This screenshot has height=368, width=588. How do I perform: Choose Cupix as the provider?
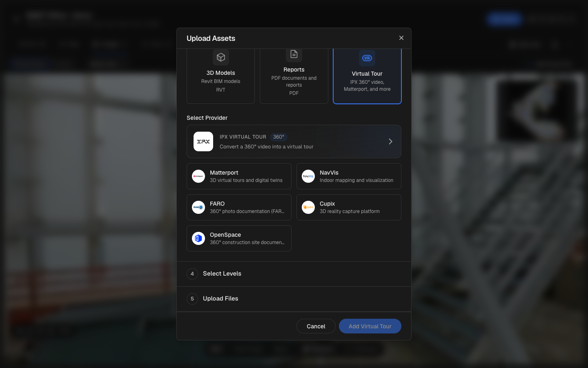click(349, 207)
